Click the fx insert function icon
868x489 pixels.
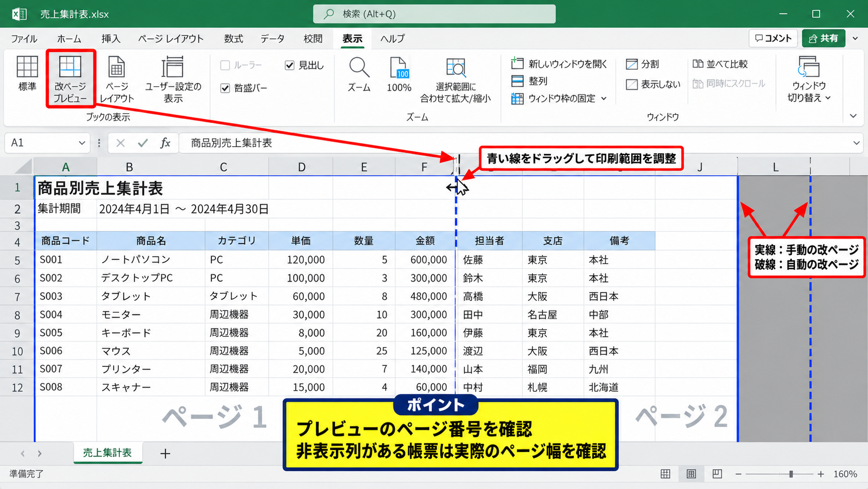tap(165, 143)
